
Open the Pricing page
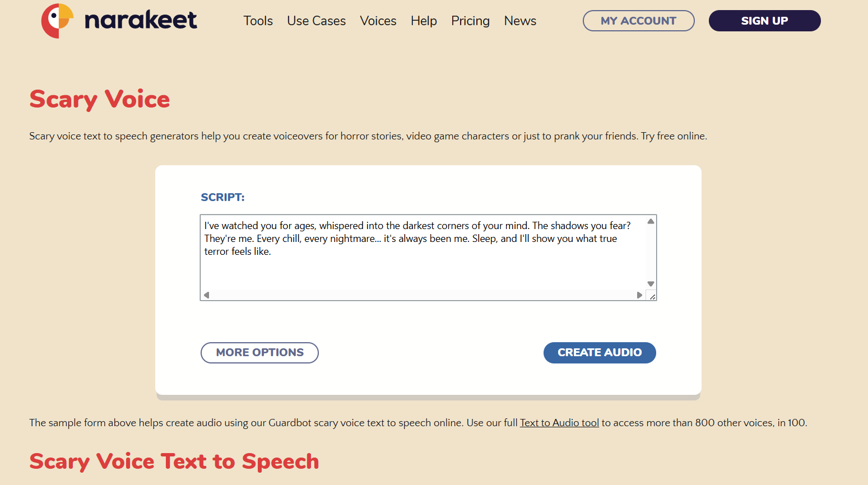coord(470,21)
